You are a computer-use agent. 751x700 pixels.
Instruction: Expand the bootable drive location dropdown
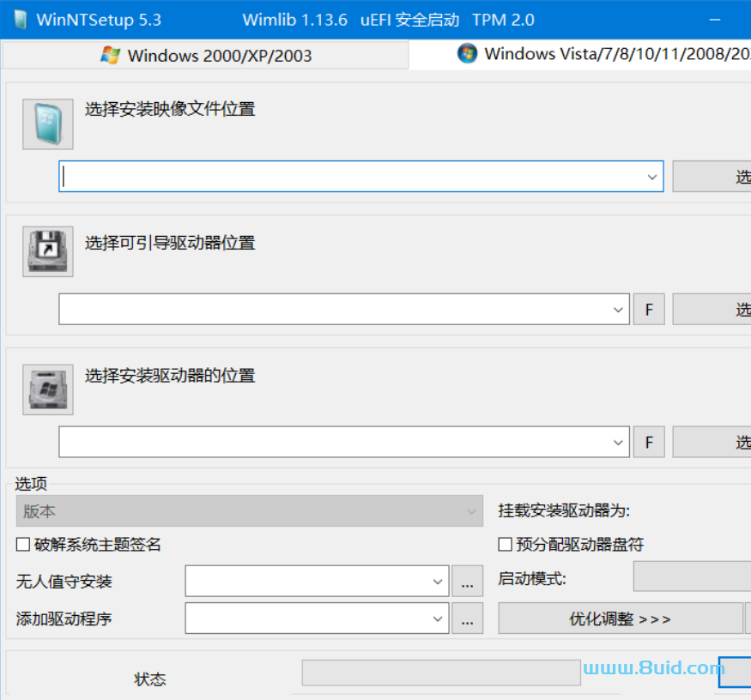618,310
